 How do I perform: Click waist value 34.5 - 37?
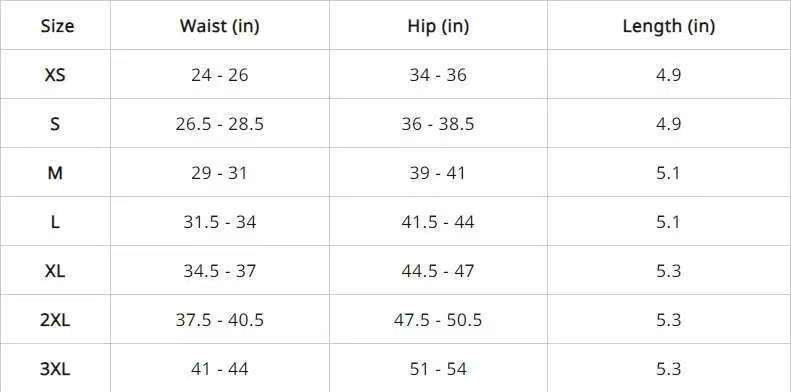tap(219, 271)
